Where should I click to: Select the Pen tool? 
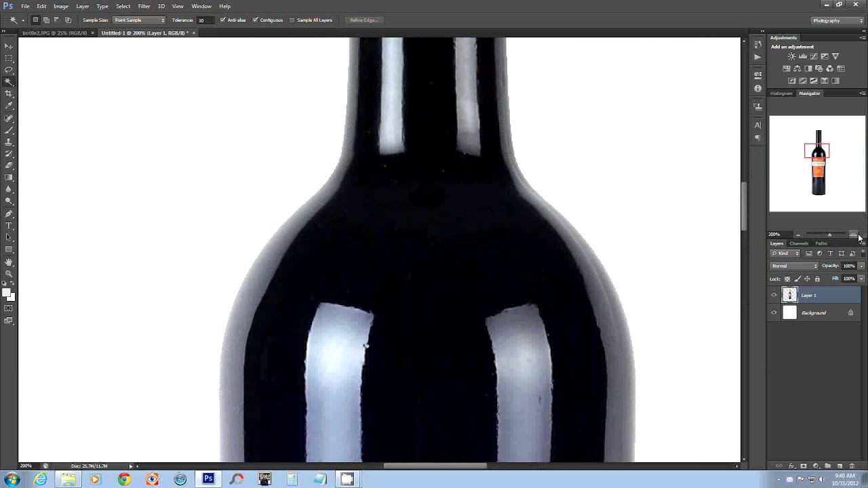click(9, 213)
